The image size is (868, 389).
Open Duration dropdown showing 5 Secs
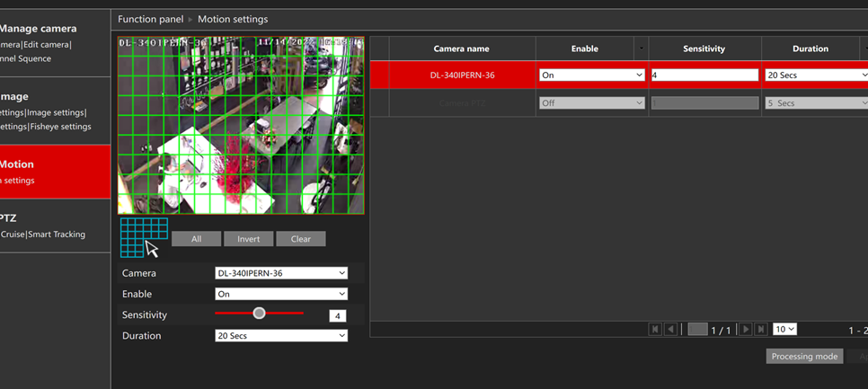pyautogui.click(x=817, y=103)
